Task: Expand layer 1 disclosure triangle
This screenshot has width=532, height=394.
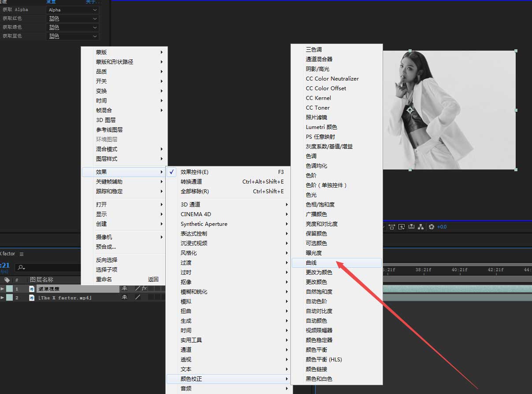Action: point(2,289)
